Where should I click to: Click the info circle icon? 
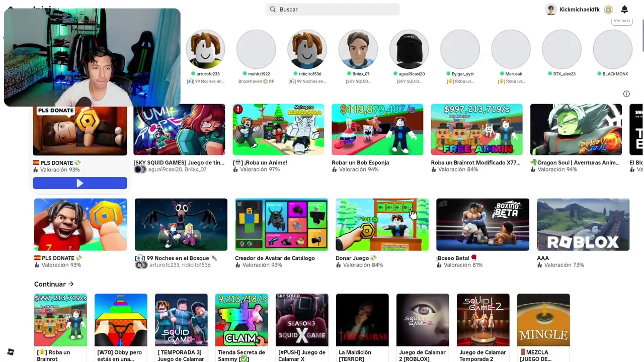click(x=626, y=94)
